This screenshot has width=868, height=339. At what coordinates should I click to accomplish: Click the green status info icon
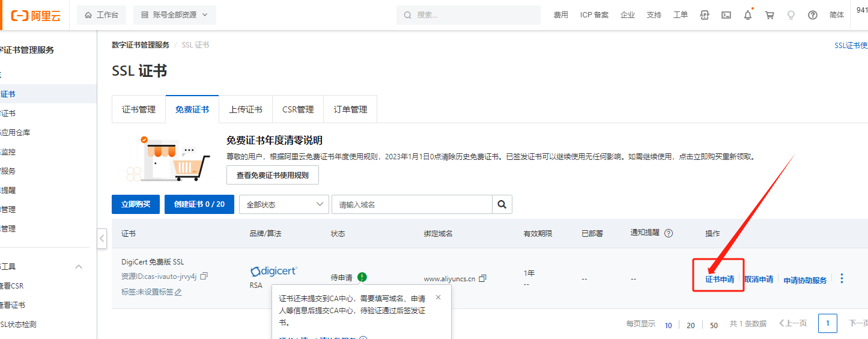[362, 277]
